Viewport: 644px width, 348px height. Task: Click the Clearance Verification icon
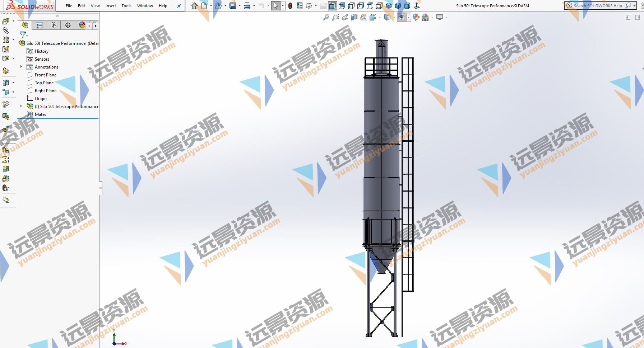6,160
